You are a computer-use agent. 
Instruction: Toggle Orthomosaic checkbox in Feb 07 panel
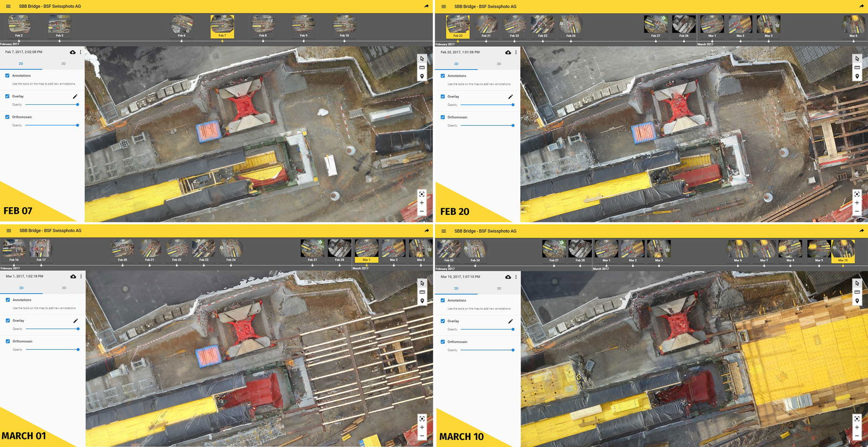pyautogui.click(x=7, y=117)
